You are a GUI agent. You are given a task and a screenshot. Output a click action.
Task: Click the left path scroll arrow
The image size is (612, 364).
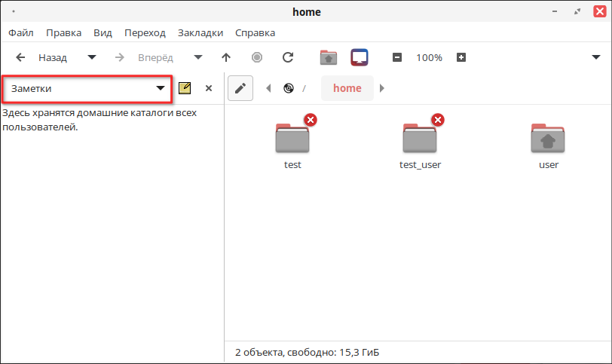pos(268,88)
